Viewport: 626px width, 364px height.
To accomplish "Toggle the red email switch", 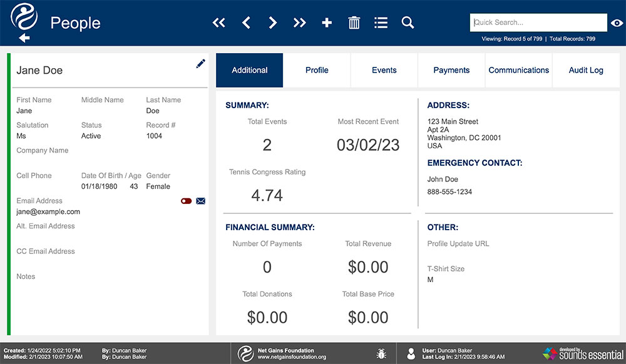I will 186,201.
